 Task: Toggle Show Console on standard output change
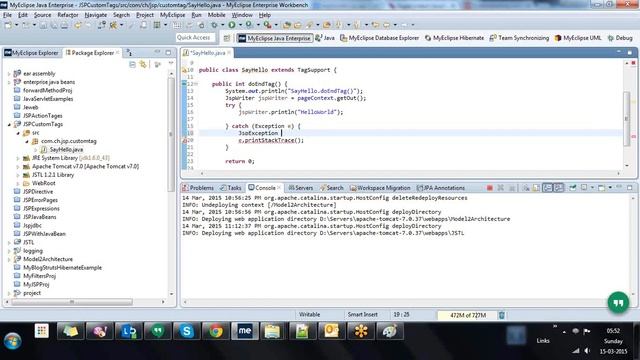click(x=547, y=188)
